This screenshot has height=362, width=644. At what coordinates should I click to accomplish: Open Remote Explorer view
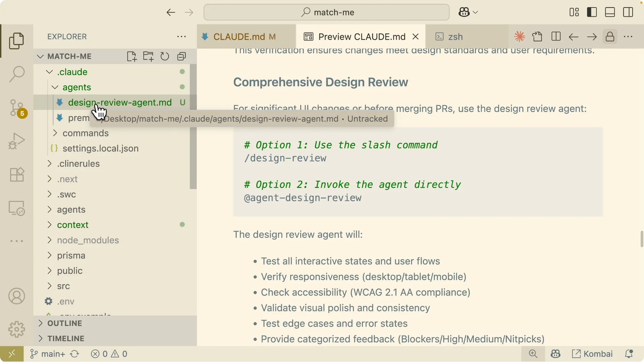16,208
